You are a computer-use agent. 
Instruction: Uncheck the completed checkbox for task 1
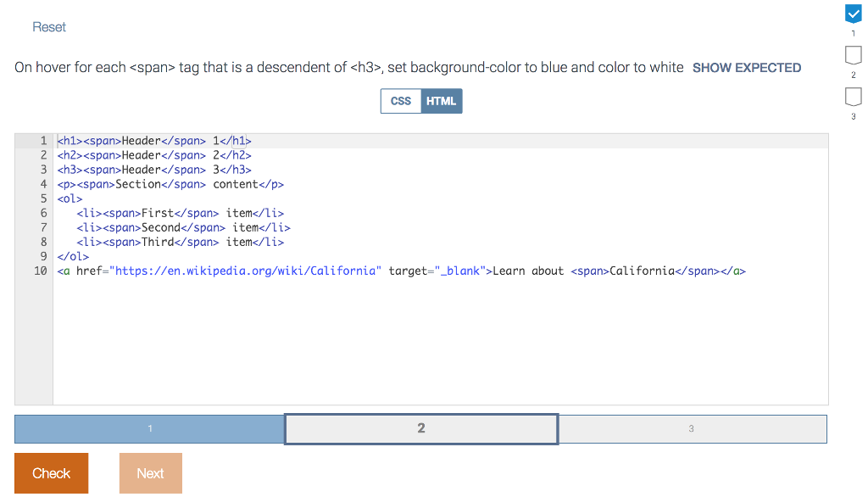pos(854,14)
